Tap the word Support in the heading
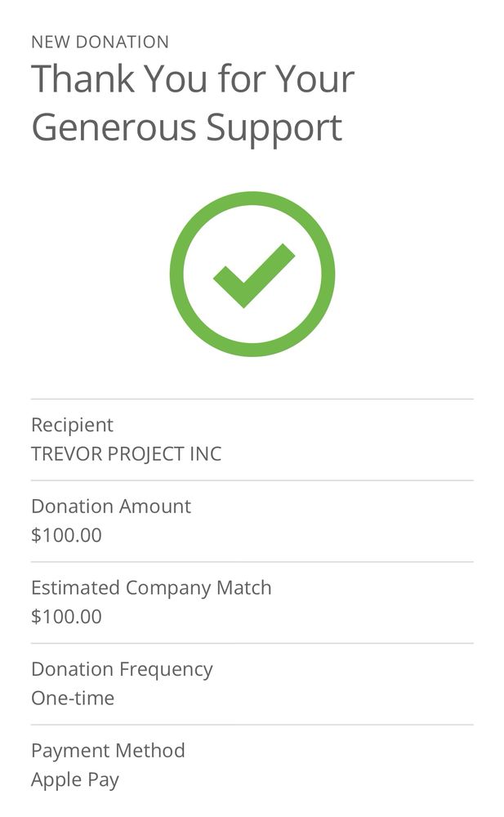 pos(274,129)
